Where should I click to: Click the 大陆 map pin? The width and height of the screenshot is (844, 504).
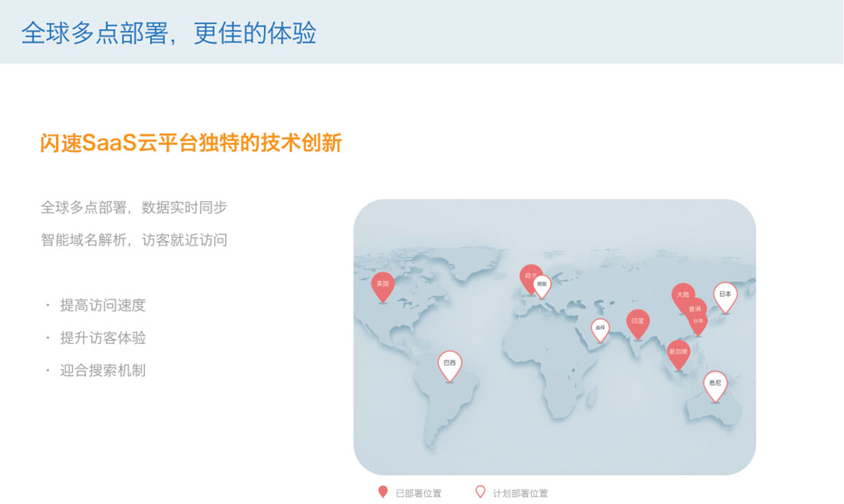(x=682, y=295)
